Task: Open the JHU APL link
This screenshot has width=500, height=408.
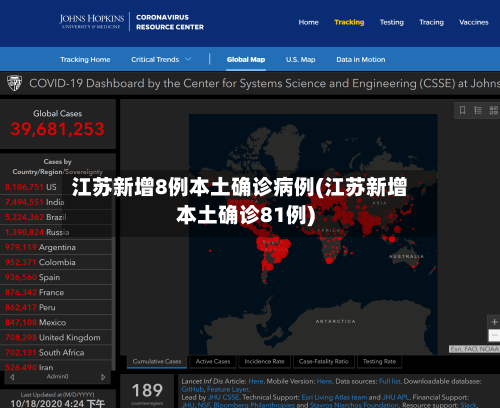Action: [396, 397]
